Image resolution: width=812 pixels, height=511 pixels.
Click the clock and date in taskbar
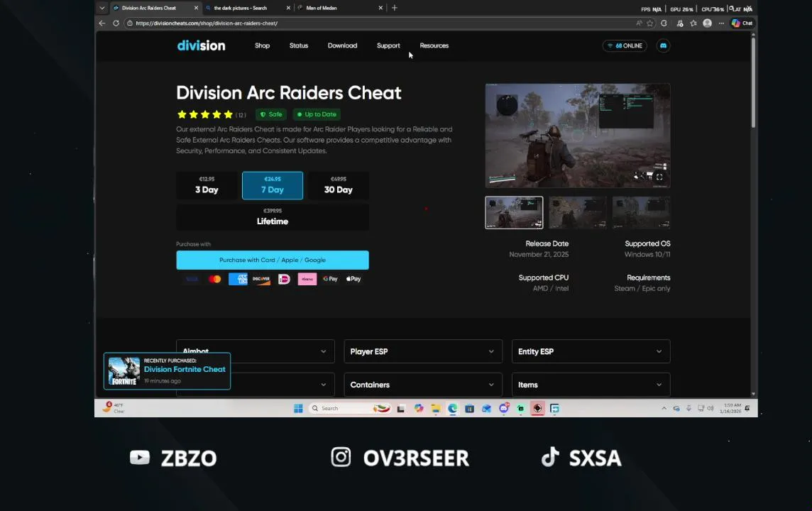click(x=730, y=409)
